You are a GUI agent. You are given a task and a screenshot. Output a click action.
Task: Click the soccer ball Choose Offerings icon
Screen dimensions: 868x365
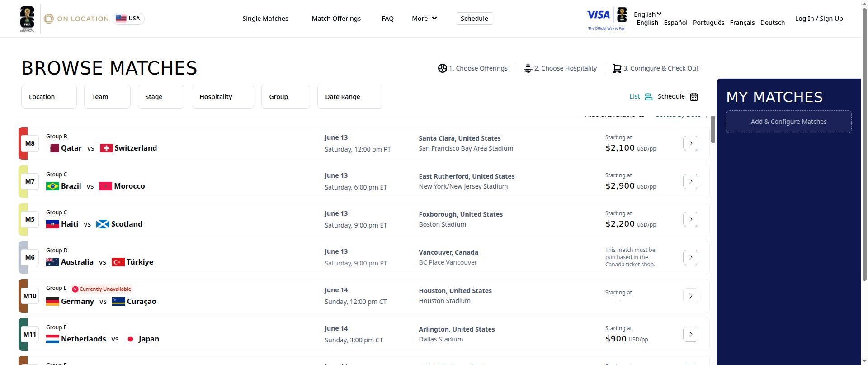point(442,68)
